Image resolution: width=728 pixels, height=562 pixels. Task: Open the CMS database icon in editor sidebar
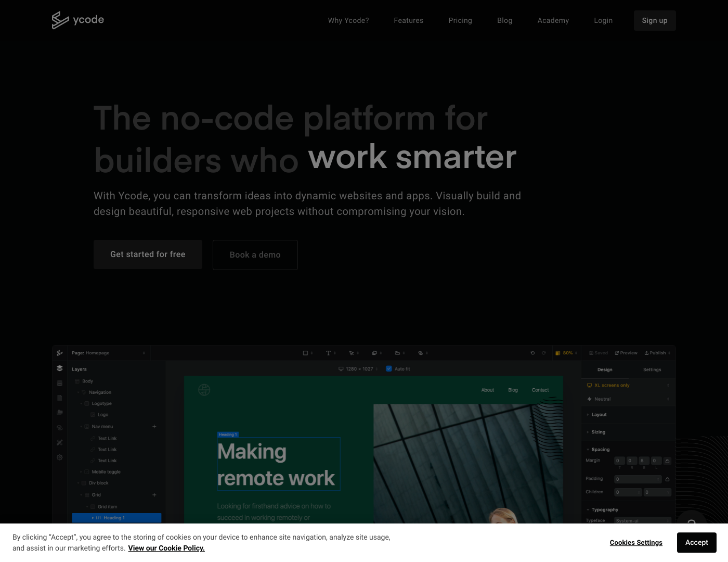pos(60,383)
